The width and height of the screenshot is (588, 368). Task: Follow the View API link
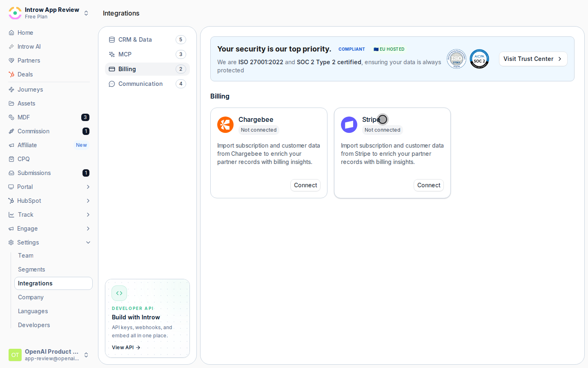coord(126,348)
